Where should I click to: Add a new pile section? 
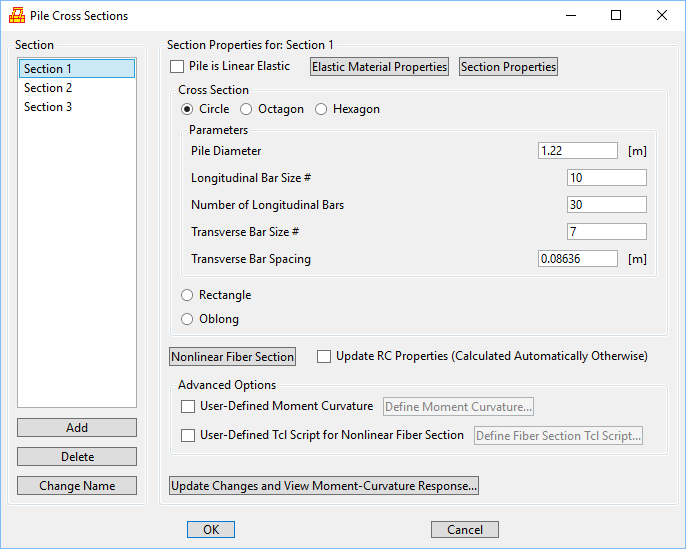pos(77,428)
